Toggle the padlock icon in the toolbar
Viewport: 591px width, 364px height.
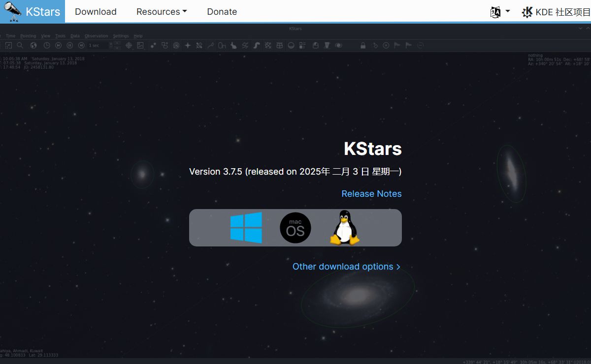click(363, 45)
